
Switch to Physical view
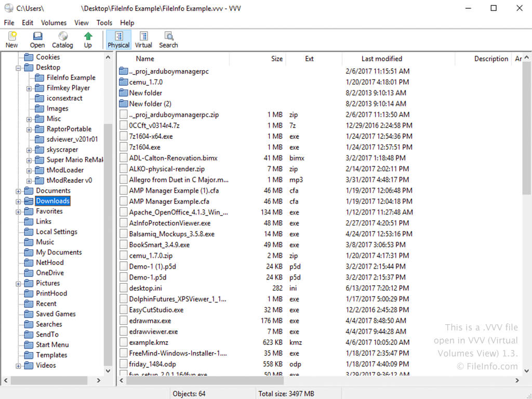coord(118,39)
